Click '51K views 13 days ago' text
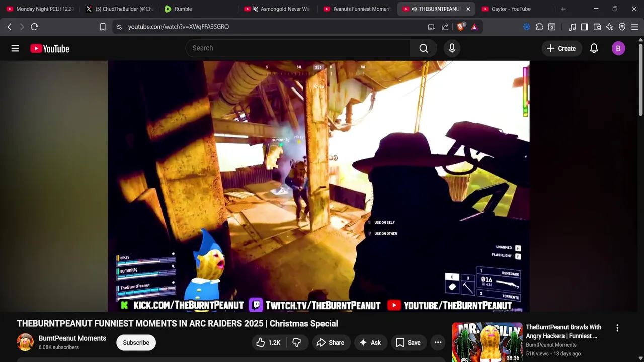Image resolution: width=644 pixels, height=362 pixels. pos(553,354)
